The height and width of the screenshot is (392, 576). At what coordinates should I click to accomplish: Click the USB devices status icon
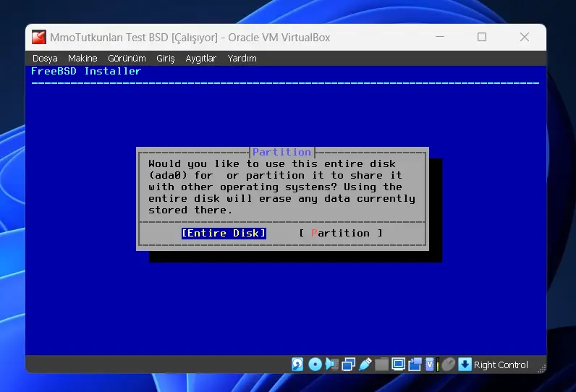(365, 365)
